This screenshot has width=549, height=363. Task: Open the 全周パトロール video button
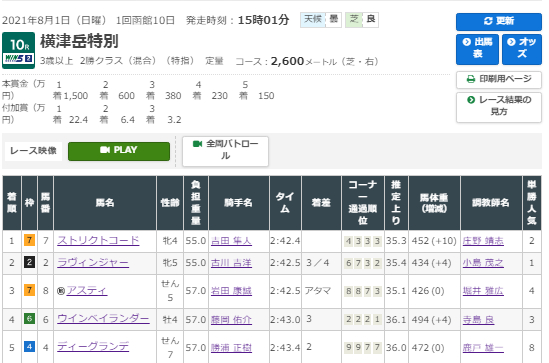[225, 151]
